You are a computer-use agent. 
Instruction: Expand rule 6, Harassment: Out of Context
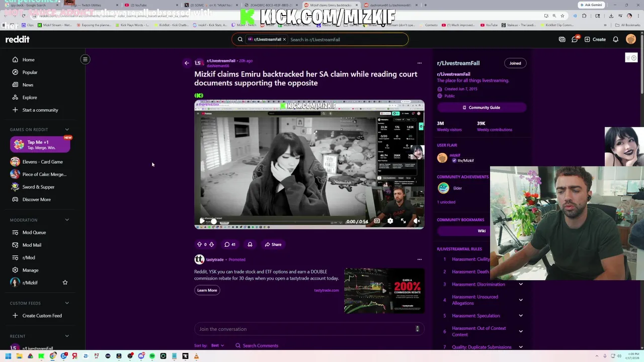(x=521, y=331)
